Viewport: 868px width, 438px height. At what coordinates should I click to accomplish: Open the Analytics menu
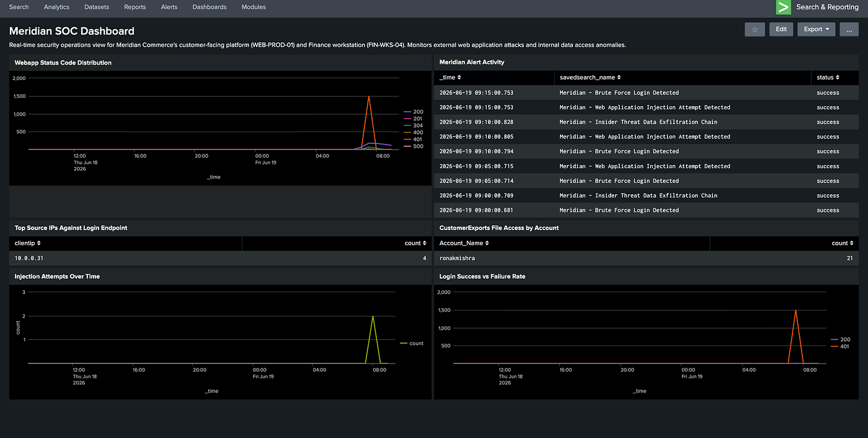point(56,7)
